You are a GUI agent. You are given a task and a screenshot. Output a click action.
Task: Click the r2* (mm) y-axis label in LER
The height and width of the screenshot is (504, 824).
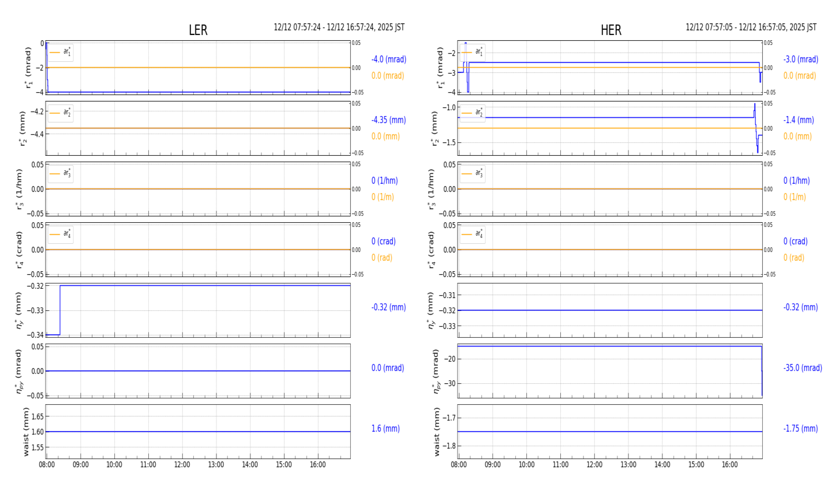tap(23, 128)
